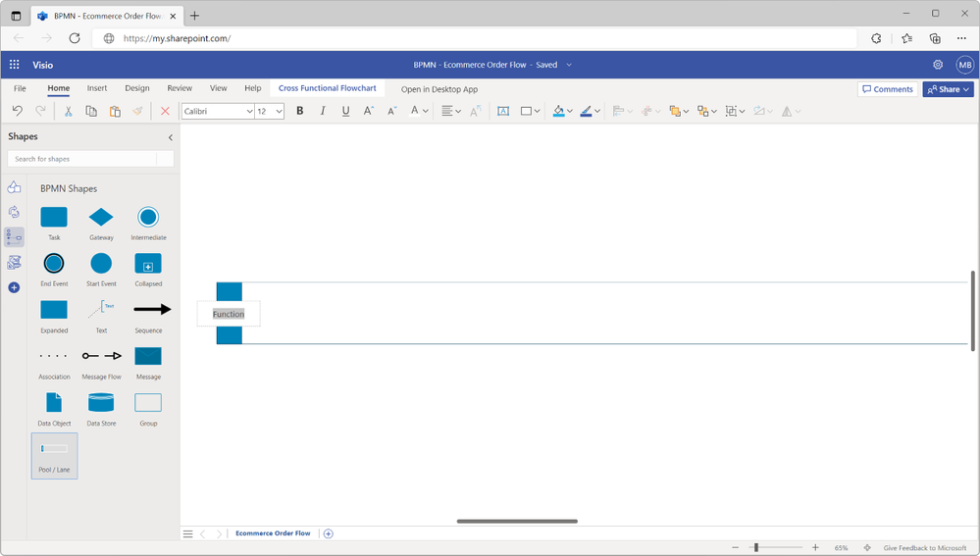The height and width of the screenshot is (556, 980).
Task: Select the Sequence flow arrow
Action: 148,317
